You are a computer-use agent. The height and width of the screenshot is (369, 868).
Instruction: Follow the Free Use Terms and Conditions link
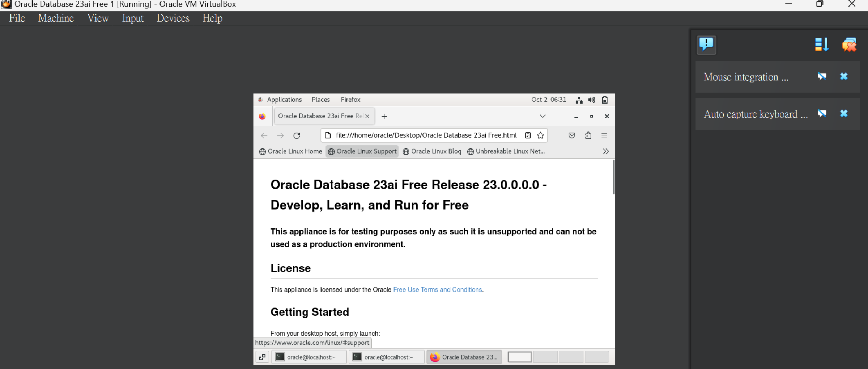437,290
